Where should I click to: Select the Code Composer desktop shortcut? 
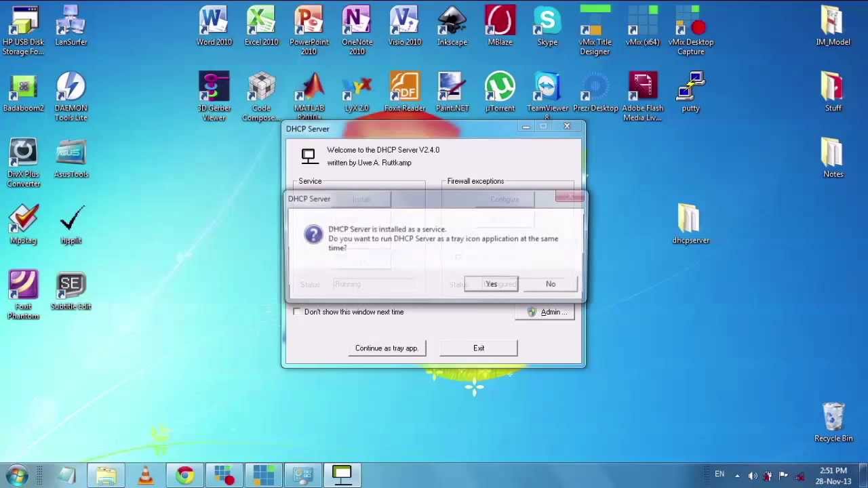pos(262,96)
